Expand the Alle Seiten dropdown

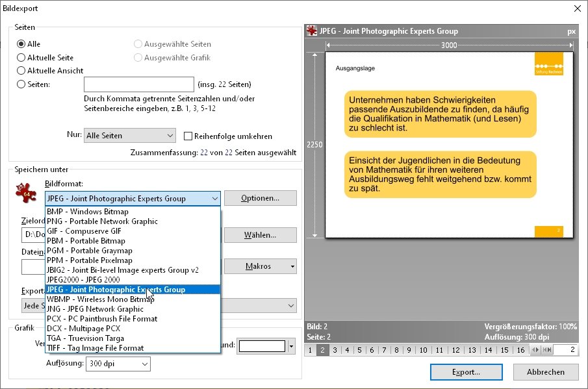(130, 136)
